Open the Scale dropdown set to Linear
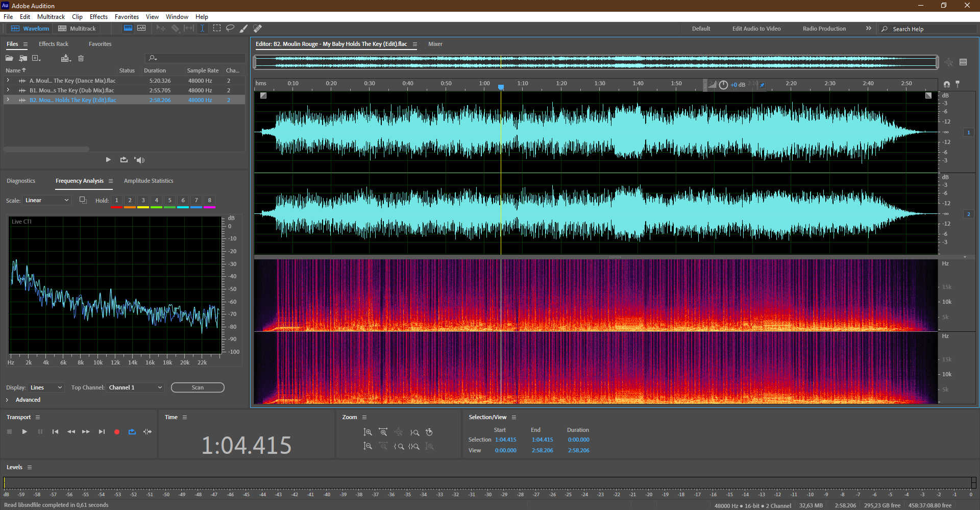 46,200
